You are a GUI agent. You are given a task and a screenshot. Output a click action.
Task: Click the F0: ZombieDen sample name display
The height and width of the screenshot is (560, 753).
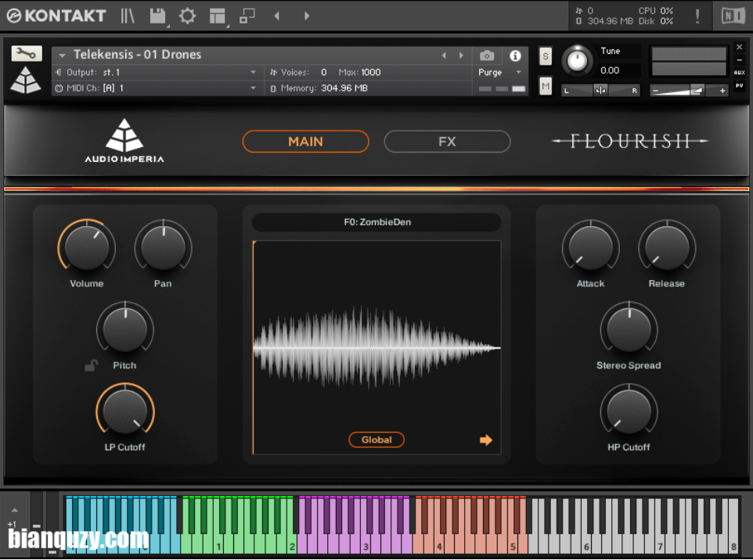376,222
